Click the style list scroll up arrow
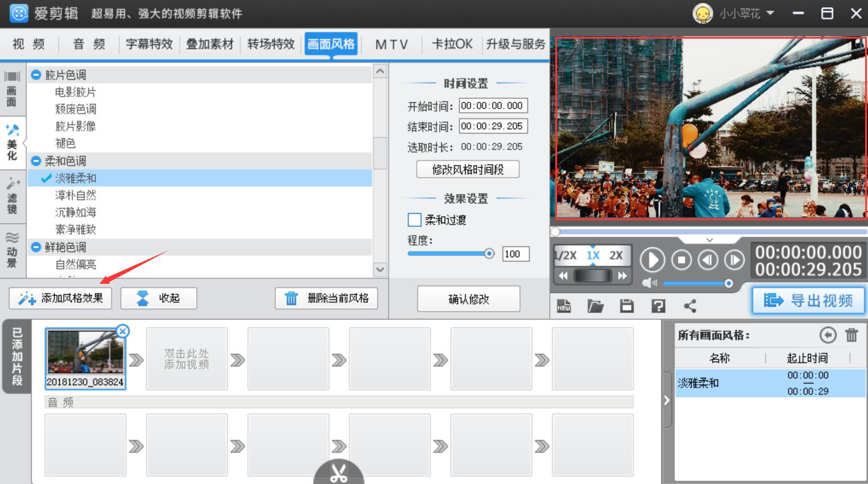 coord(380,71)
